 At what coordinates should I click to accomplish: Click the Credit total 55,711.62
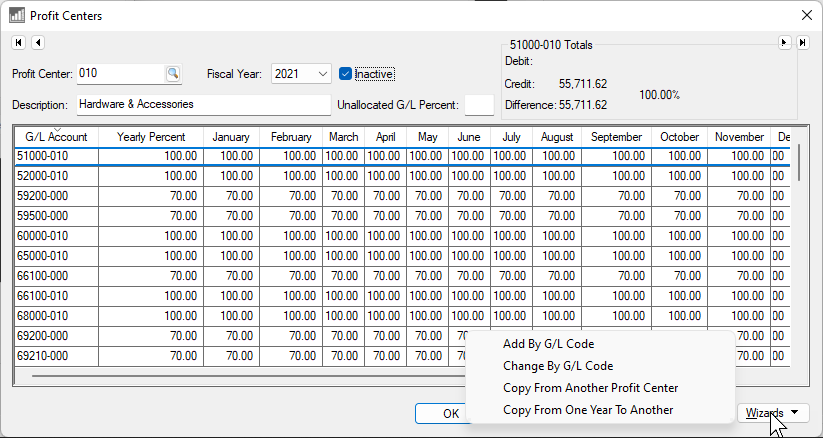(583, 84)
